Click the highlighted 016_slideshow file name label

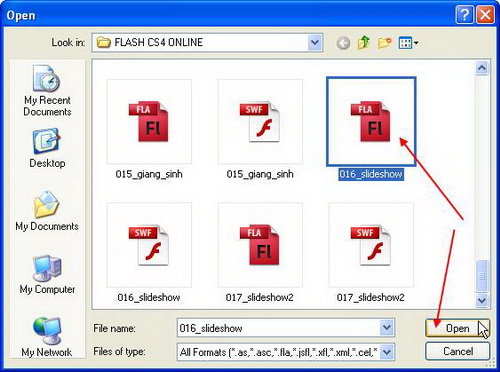[x=371, y=174]
